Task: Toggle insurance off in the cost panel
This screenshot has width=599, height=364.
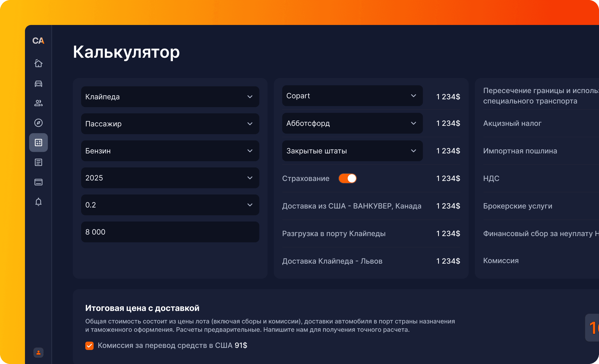Action: 348,178
